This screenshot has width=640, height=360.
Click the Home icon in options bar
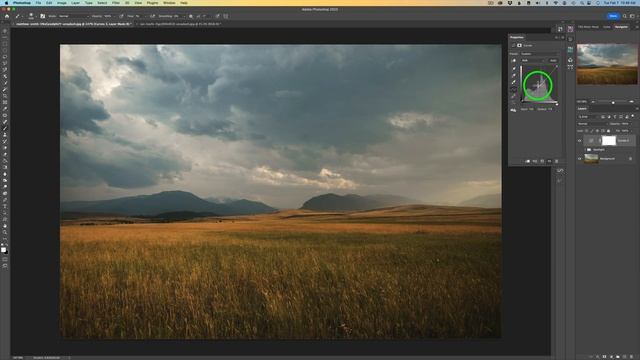point(7,16)
